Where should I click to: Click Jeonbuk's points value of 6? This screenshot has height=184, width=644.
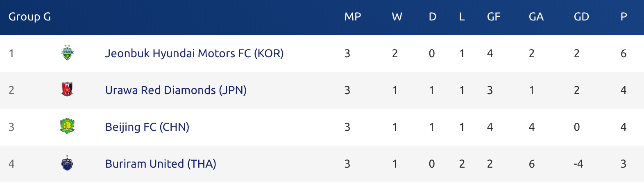624,54
